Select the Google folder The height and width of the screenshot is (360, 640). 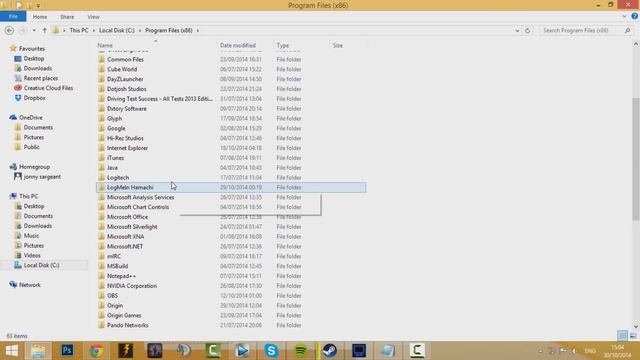[x=116, y=129]
